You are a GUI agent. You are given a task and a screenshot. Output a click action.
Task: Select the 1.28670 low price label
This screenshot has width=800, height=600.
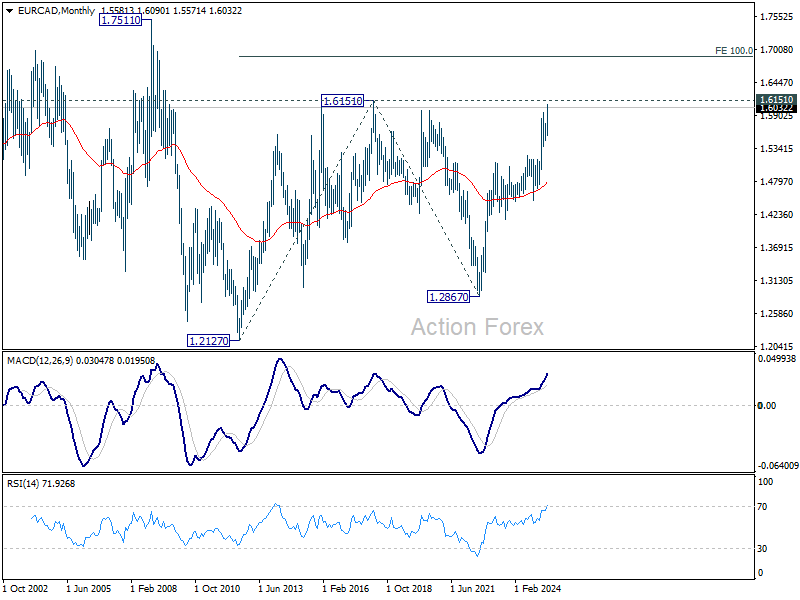point(448,297)
